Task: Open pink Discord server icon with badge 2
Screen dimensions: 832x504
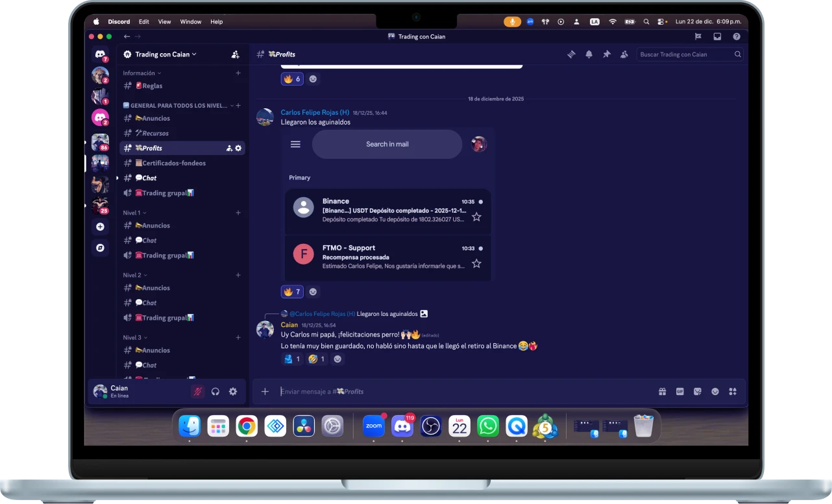Action: (100, 117)
